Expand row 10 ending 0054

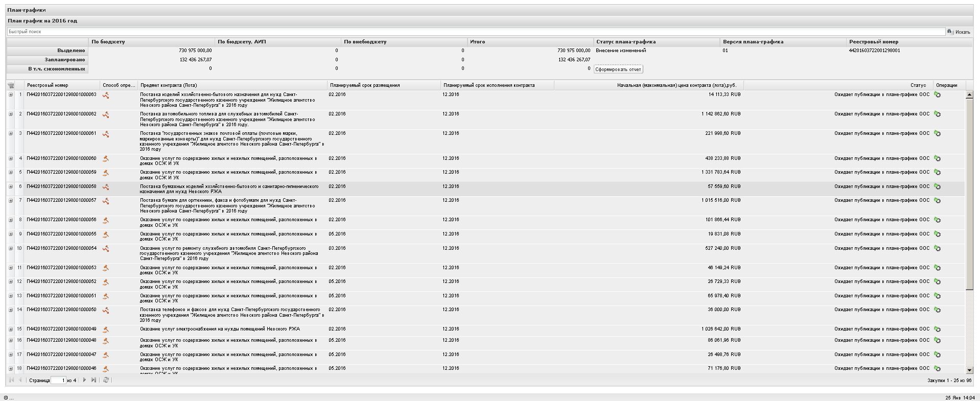11,248
